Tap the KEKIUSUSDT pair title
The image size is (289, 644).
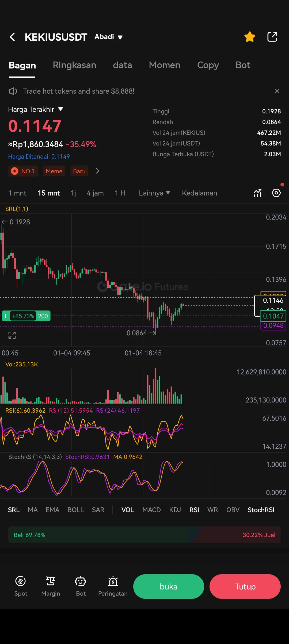[56, 37]
